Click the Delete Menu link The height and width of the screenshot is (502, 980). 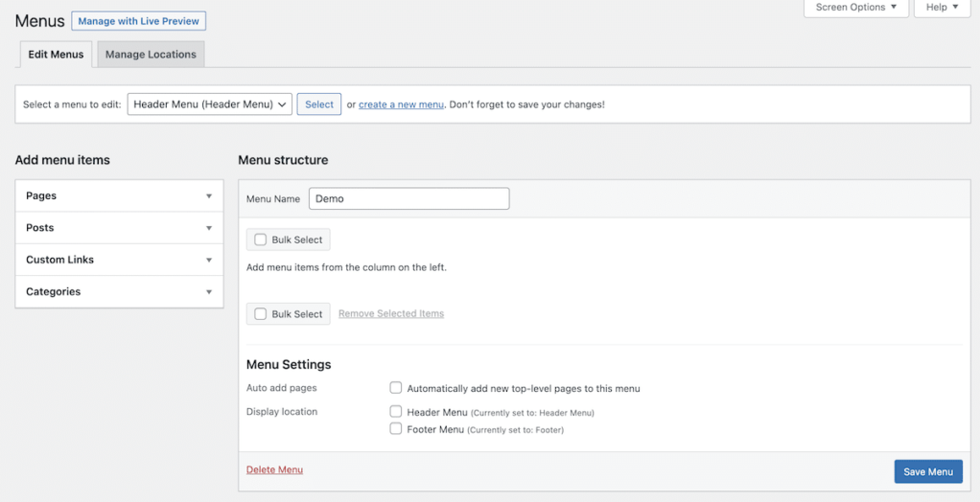click(x=274, y=469)
